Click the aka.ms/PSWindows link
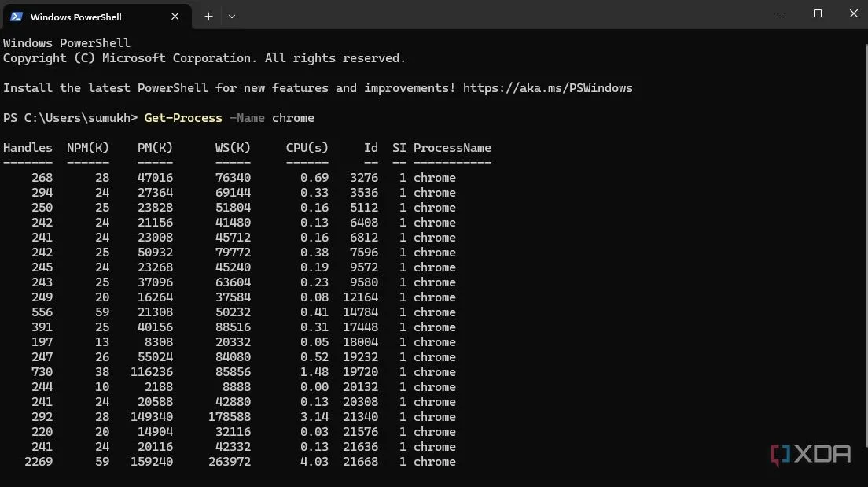This screenshot has height=487, width=868. pos(547,88)
